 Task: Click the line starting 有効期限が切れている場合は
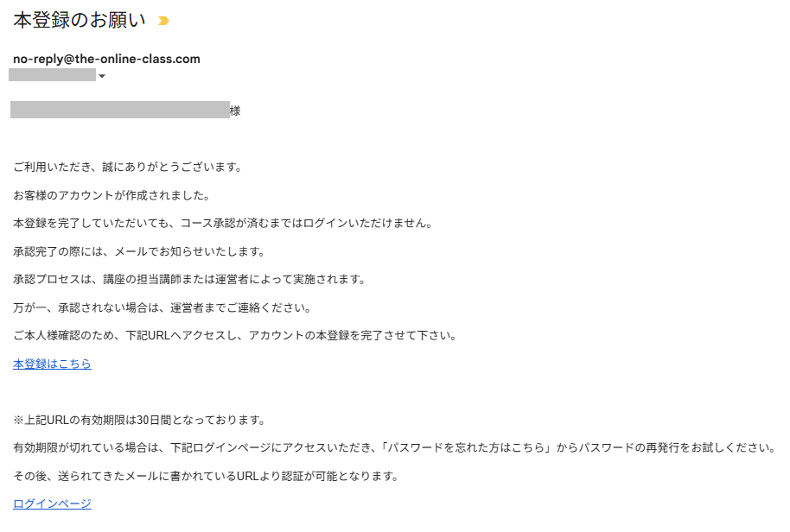[395, 447]
